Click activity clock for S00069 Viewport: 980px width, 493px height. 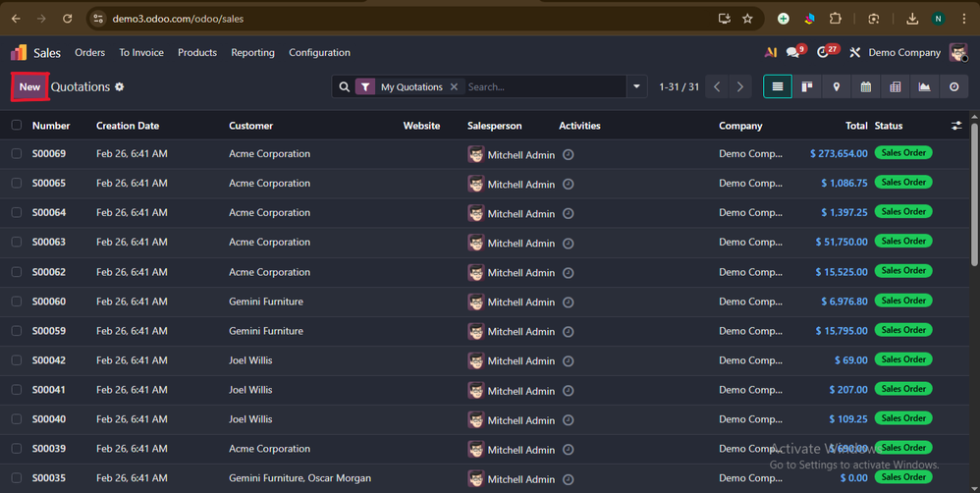tap(569, 154)
